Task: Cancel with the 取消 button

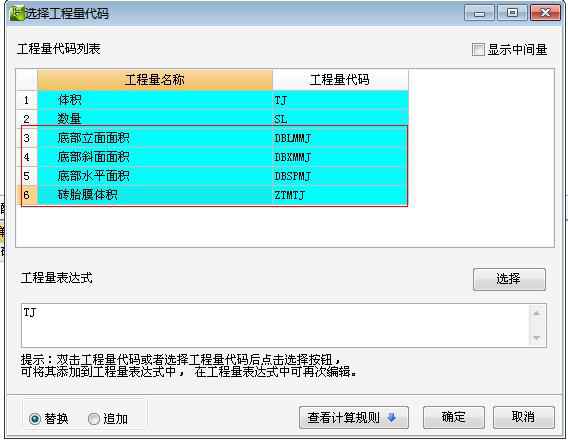Action: click(x=523, y=417)
